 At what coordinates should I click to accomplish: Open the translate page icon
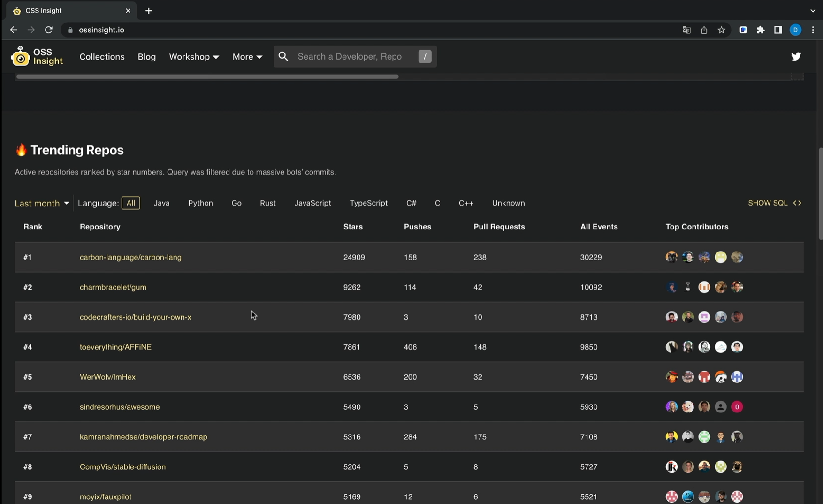[x=686, y=30]
